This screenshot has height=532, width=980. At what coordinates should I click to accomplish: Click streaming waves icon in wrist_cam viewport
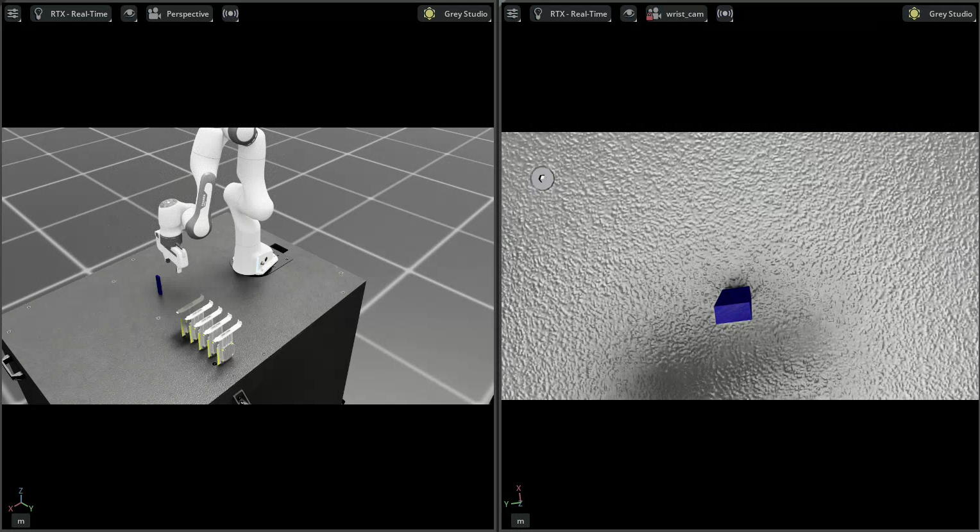725,13
